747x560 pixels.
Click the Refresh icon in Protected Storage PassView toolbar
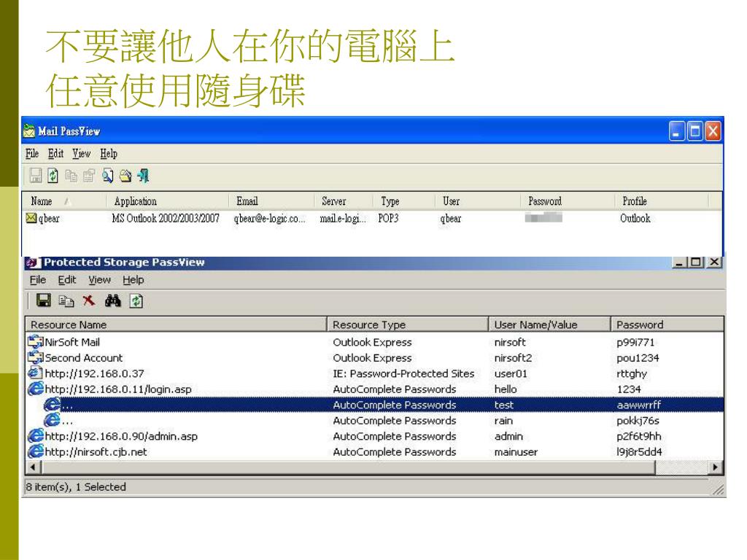coord(136,300)
